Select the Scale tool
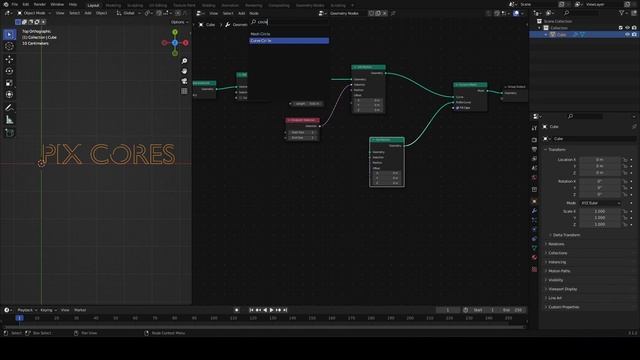 point(9,83)
